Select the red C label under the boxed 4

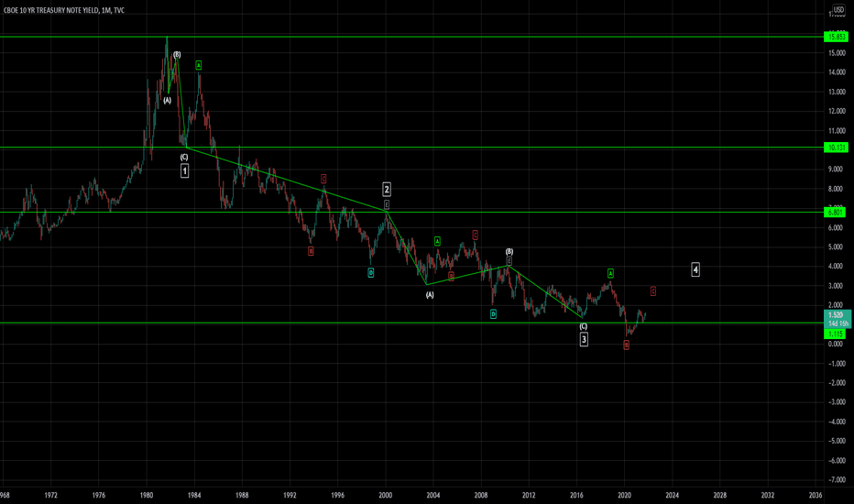[653, 291]
